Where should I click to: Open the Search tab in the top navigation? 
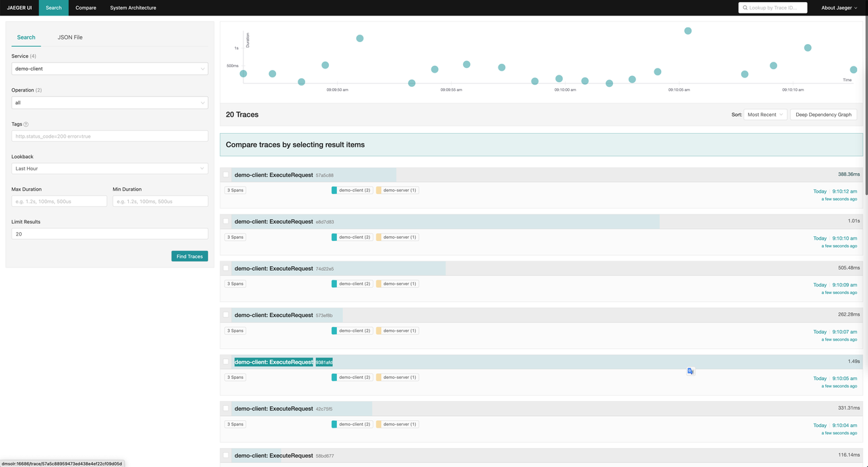(x=54, y=7)
